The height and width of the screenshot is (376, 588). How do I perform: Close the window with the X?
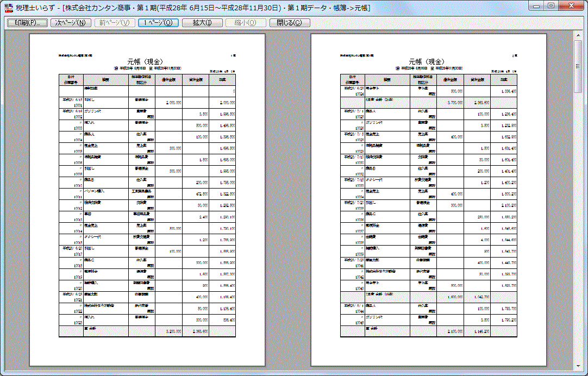[x=571, y=6]
